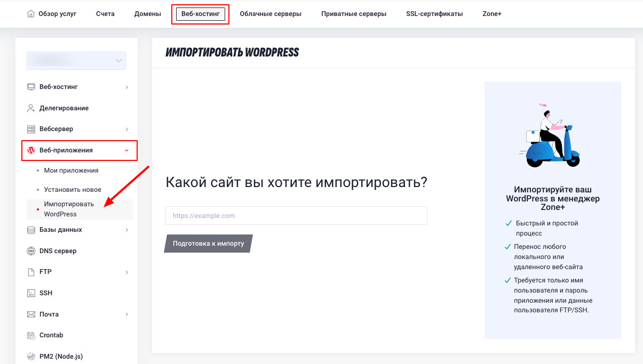Image resolution: width=643 pixels, height=364 pixels.
Task: Open Мои приложения in sidebar
Action: (71, 171)
